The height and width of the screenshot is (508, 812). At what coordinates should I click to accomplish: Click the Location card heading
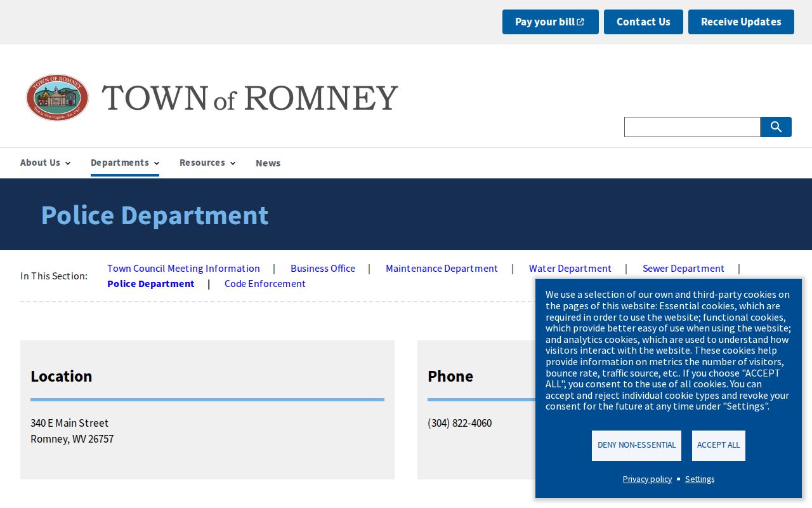click(x=62, y=376)
